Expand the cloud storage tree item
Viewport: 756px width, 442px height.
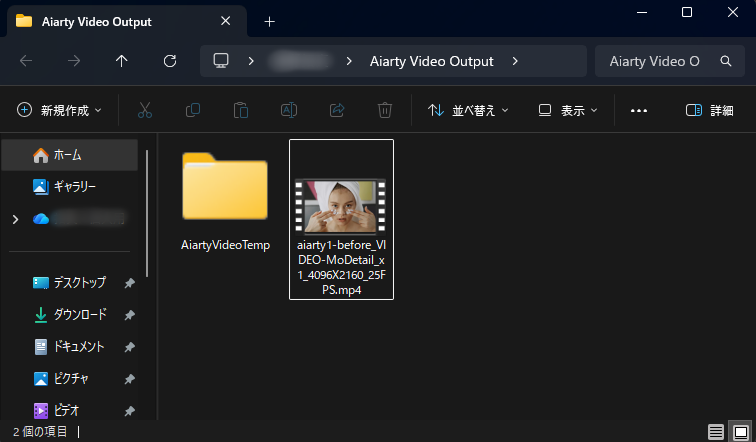tap(14, 218)
